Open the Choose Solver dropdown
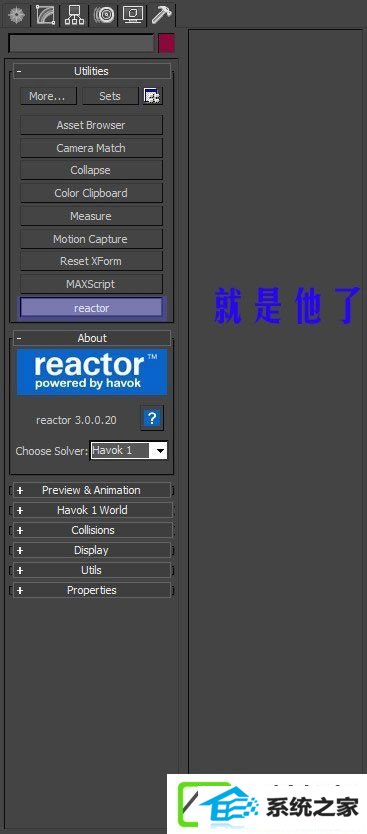367x834 pixels. (x=129, y=451)
